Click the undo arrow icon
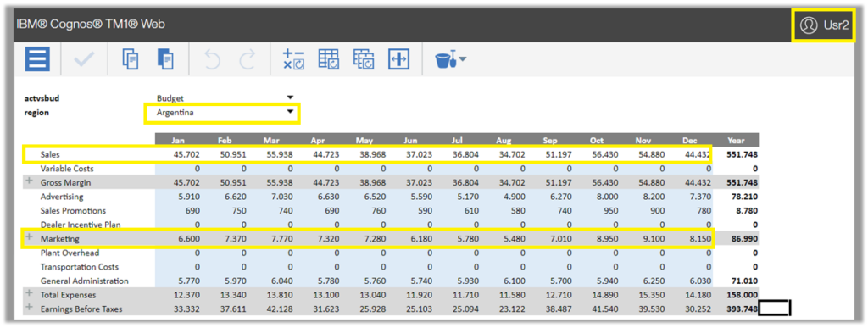 click(213, 59)
